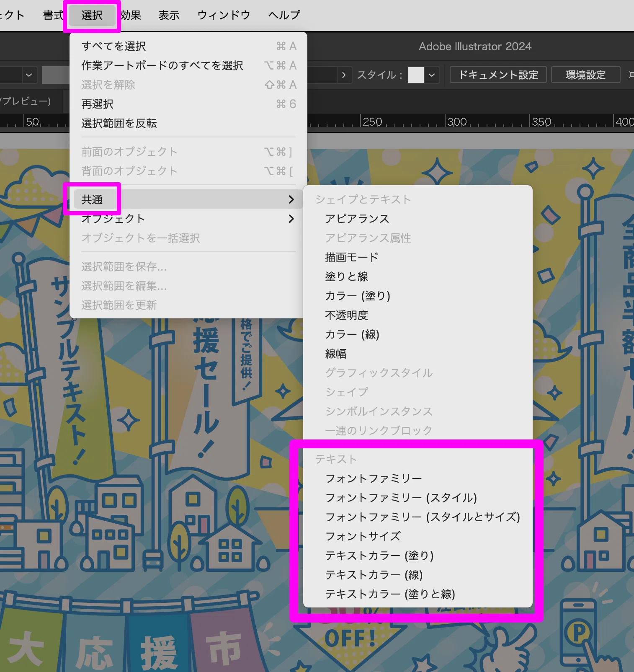Select 描画モード in the submenu
This screenshot has height=672, width=634.
coord(418,257)
